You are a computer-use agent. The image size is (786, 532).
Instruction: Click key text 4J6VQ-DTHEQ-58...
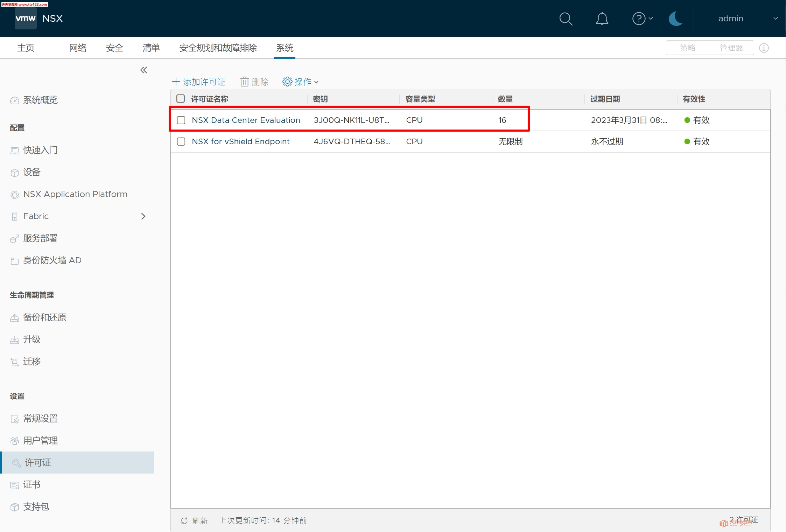[352, 141]
